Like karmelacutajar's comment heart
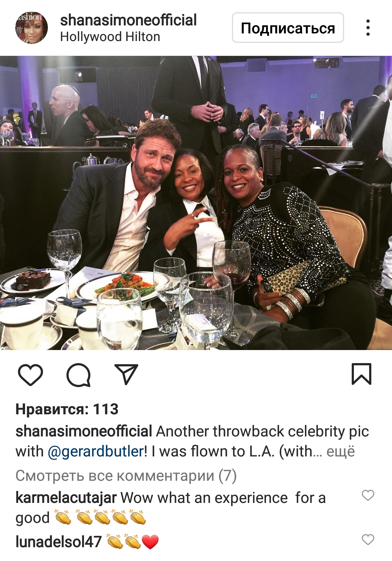Viewport: 392px width, 561px height. coord(368,495)
